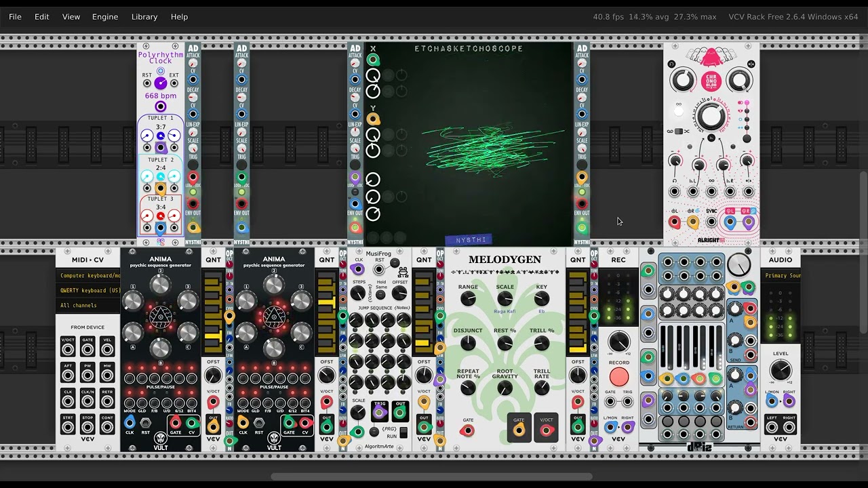Click the left ANIMA module CLK jack
The height and width of the screenshot is (488, 868).
click(x=130, y=423)
